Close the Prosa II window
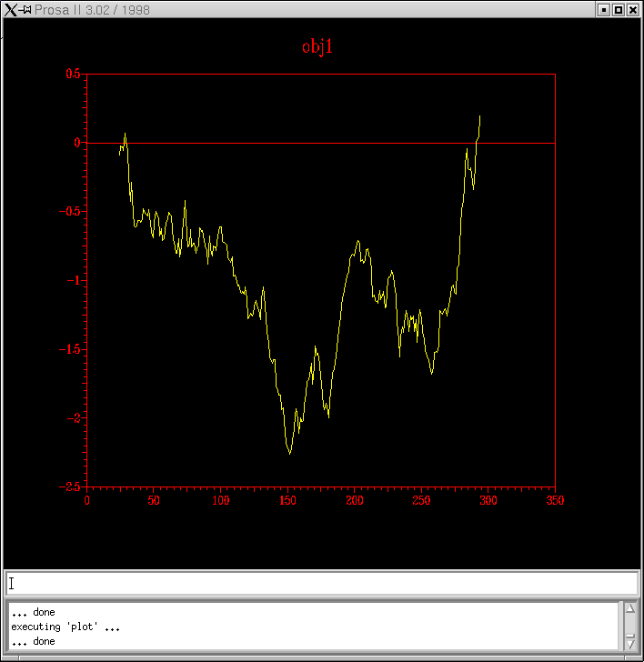This screenshot has height=662, width=644. pos(633,10)
